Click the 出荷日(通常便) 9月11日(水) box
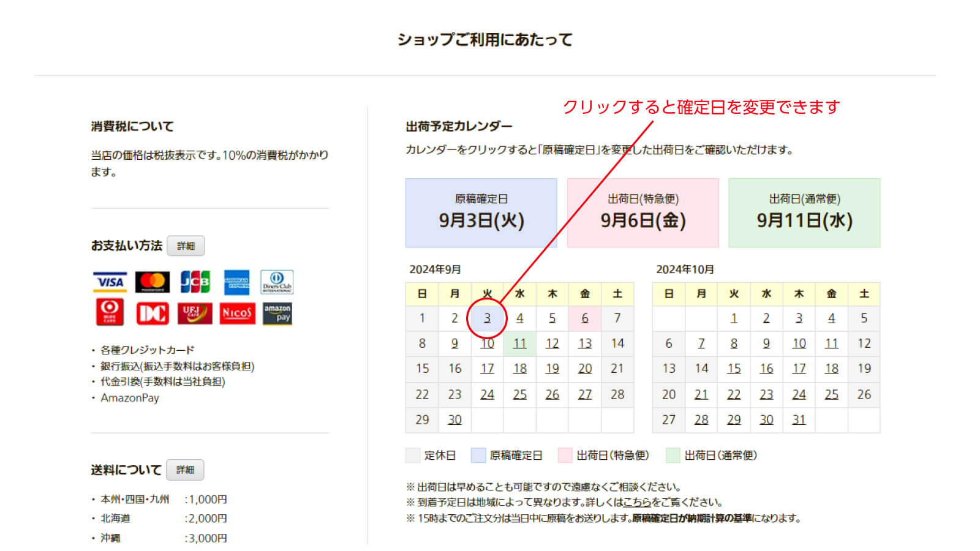The height and width of the screenshot is (551, 980). point(804,213)
